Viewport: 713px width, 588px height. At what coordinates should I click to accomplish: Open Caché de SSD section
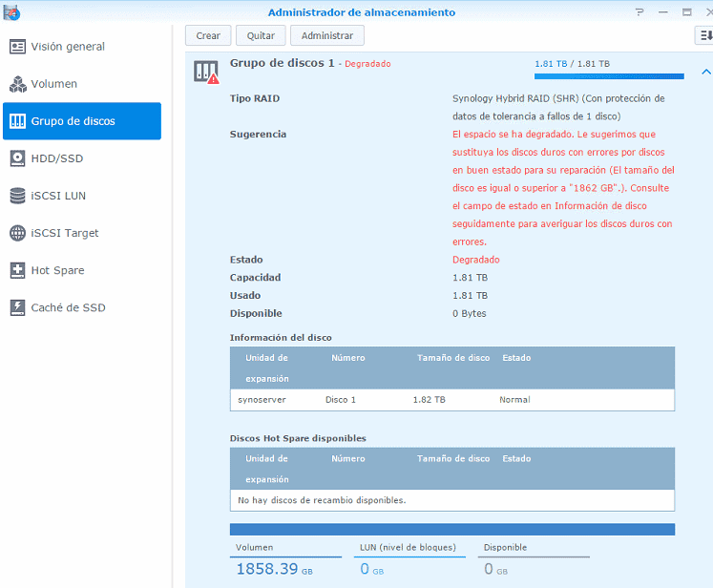(x=68, y=307)
